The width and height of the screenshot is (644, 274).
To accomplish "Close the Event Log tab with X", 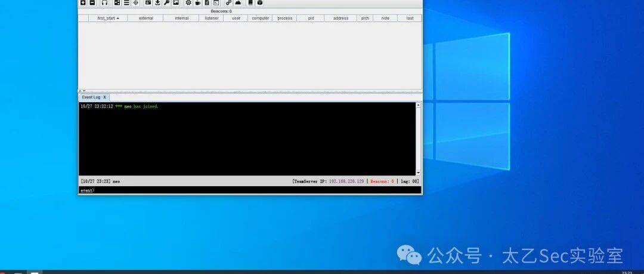I will (105, 97).
